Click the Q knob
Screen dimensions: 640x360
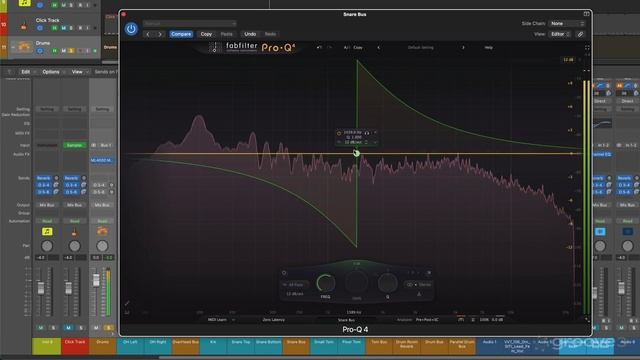coord(387,283)
